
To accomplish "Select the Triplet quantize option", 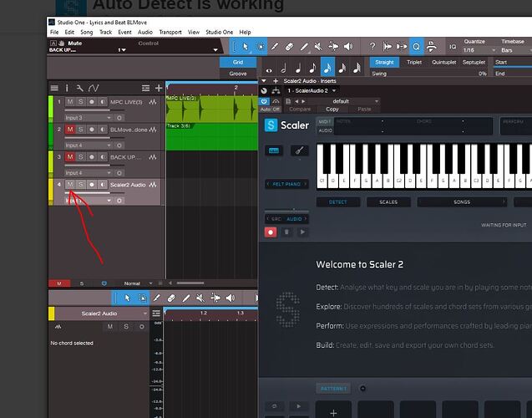I will point(414,62).
